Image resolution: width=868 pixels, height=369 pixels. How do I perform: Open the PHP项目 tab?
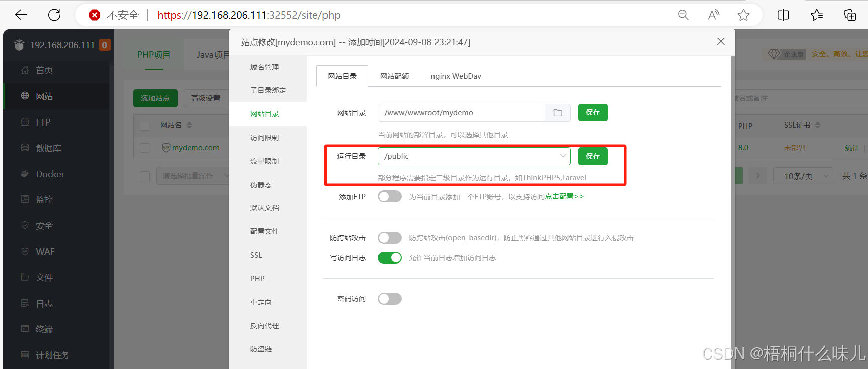154,55
